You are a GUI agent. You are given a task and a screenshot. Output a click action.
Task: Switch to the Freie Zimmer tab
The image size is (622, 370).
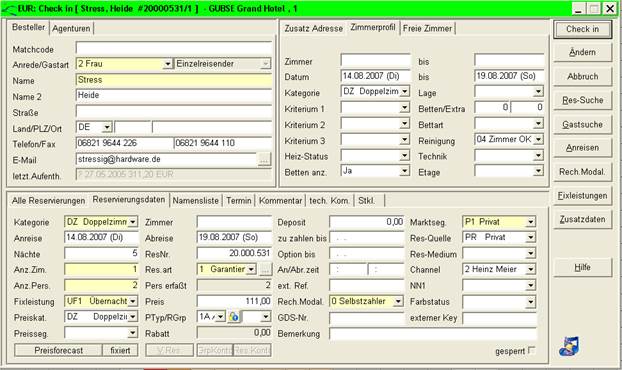coord(427,29)
